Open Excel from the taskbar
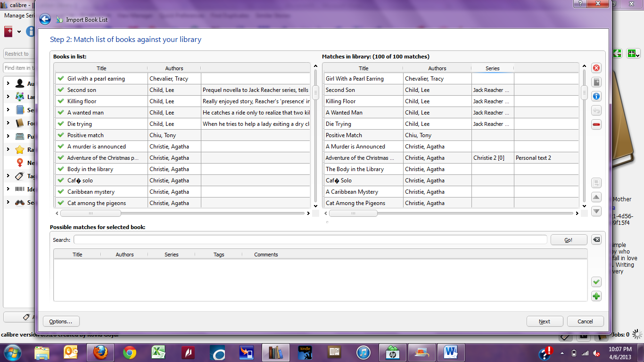Image resolution: width=644 pixels, height=362 pixels. point(159,352)
